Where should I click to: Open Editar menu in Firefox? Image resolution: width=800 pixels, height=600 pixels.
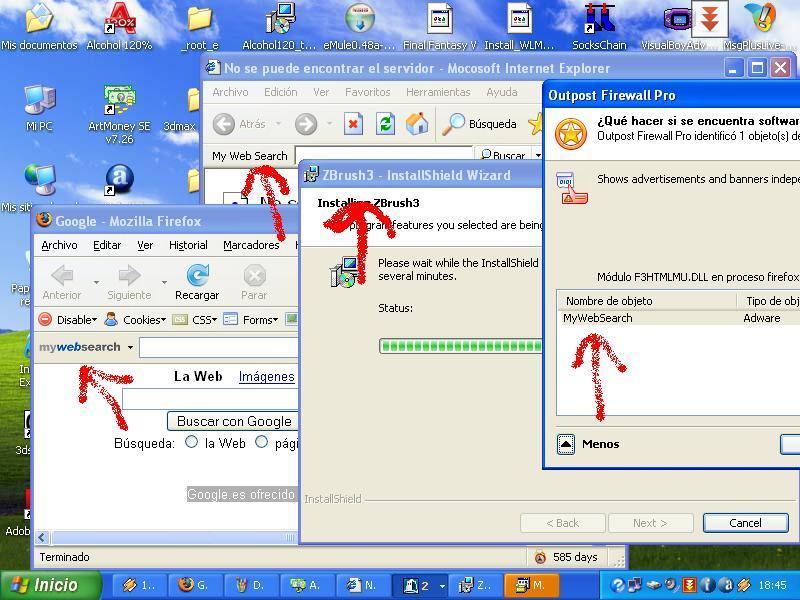[107, 245]
